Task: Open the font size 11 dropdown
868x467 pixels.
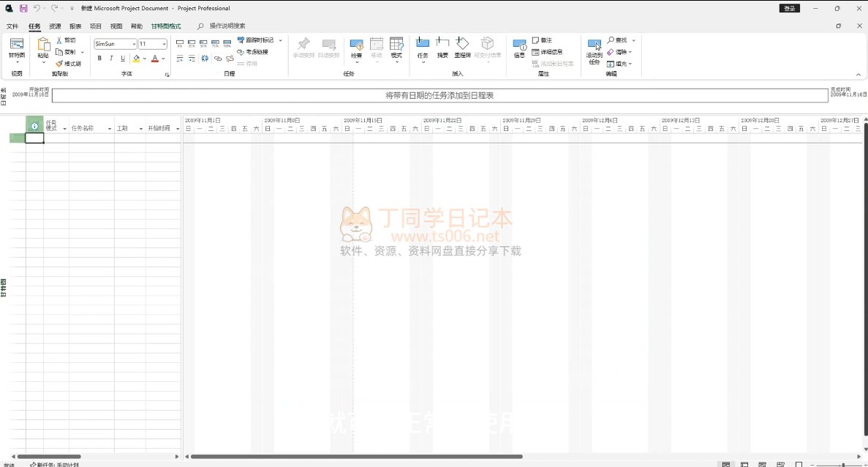Action: (x=164, y=44)
